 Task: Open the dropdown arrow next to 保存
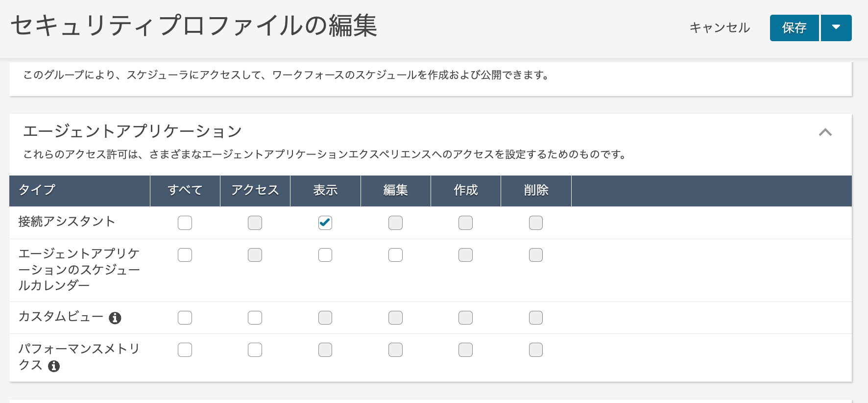coord(836,28)
